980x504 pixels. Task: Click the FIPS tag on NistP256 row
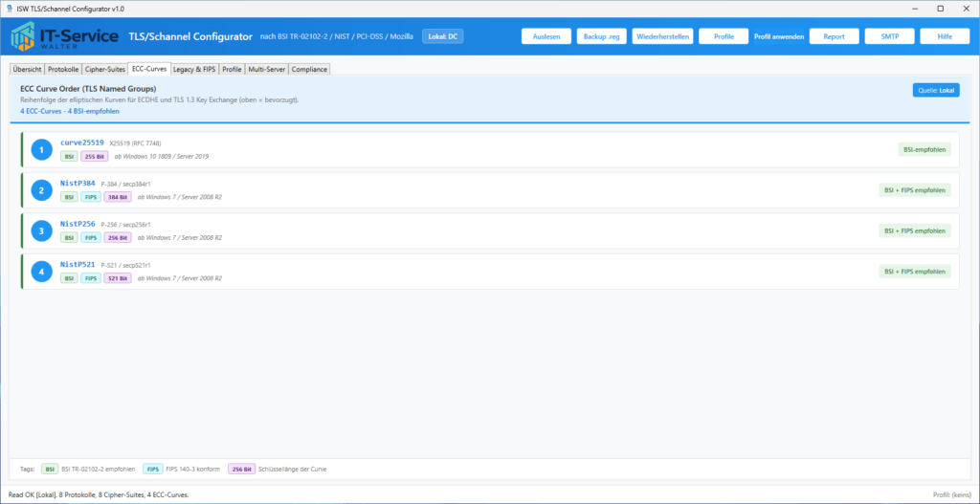point(91,238)
